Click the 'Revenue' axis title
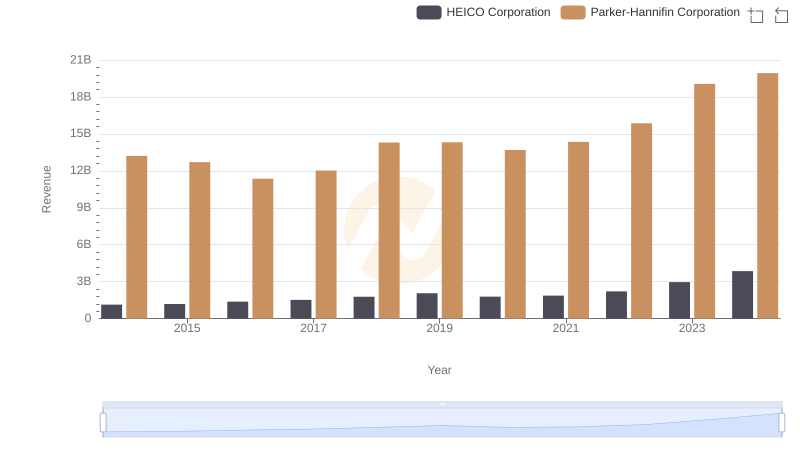 pyautogui.click(x=46, y=189)
